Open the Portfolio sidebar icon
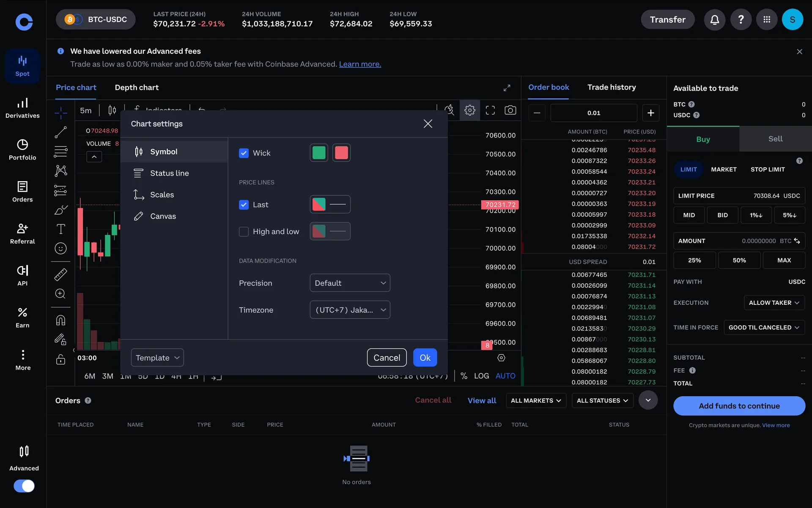Image resolution: width=812 pixels, height=508 pixels. pyautogui.click(x=22, y=149)
